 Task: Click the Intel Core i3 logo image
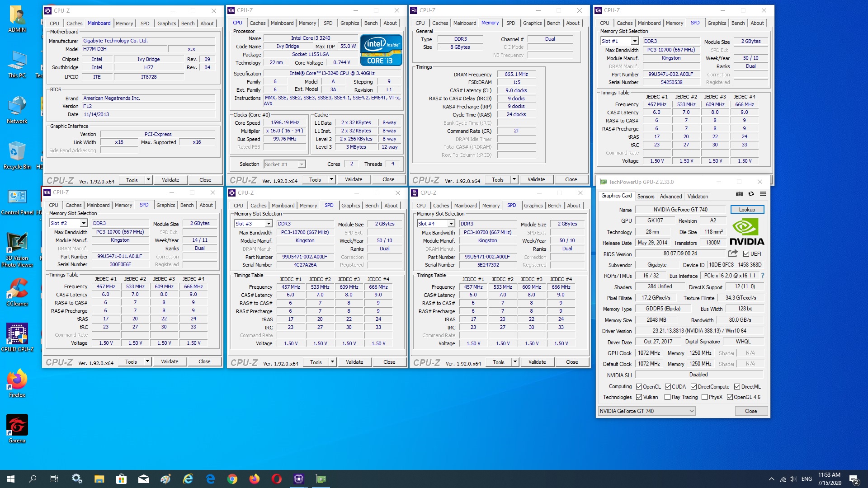click(x=381, y=50)
